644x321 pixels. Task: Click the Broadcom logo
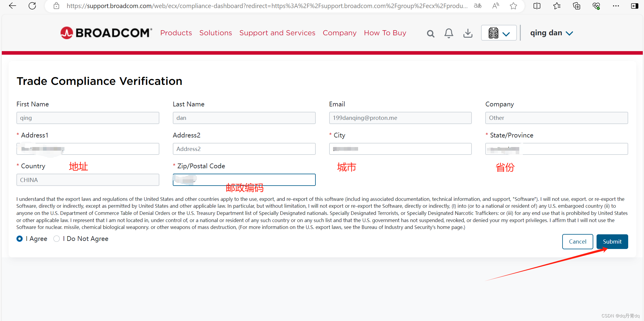106,33
